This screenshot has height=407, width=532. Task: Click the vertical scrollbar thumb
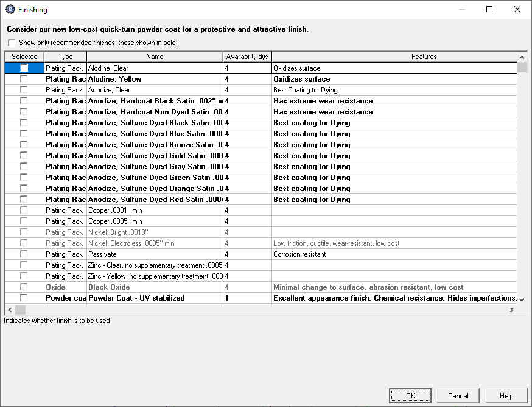click(x=522, y=67)
